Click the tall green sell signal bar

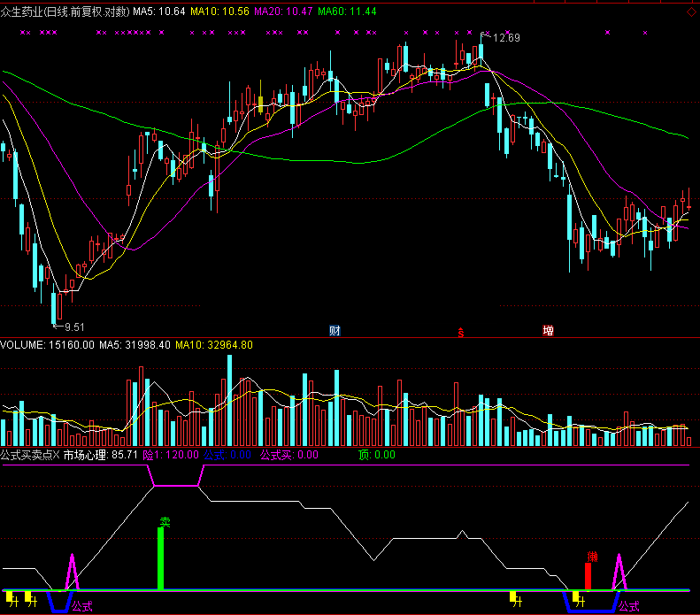[x=160, y=558]
